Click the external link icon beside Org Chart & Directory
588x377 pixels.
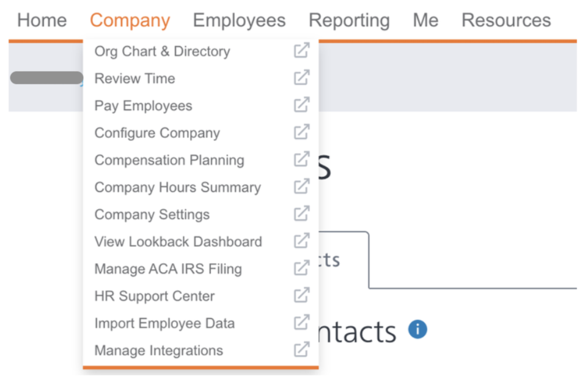click(x=301, y=50)
